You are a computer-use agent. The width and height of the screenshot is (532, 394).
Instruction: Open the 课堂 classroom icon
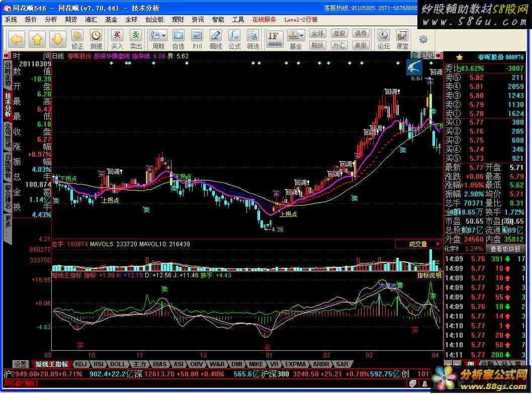click(402, 39)
